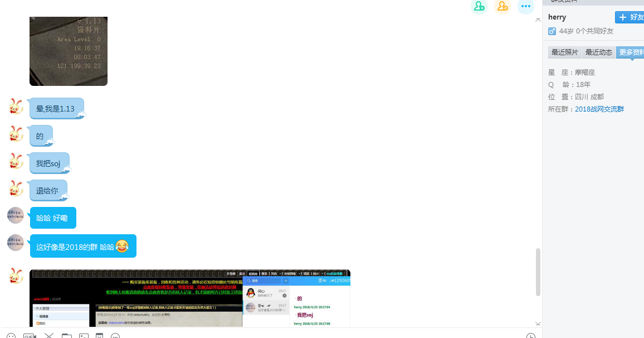
Task: Click the send file folder icon
Action: 67,336
